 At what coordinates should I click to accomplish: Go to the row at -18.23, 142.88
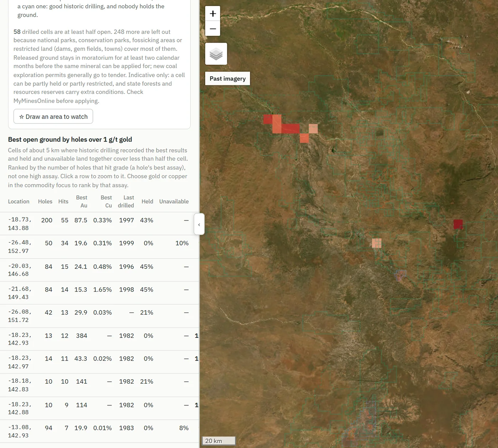pos(100,408)
